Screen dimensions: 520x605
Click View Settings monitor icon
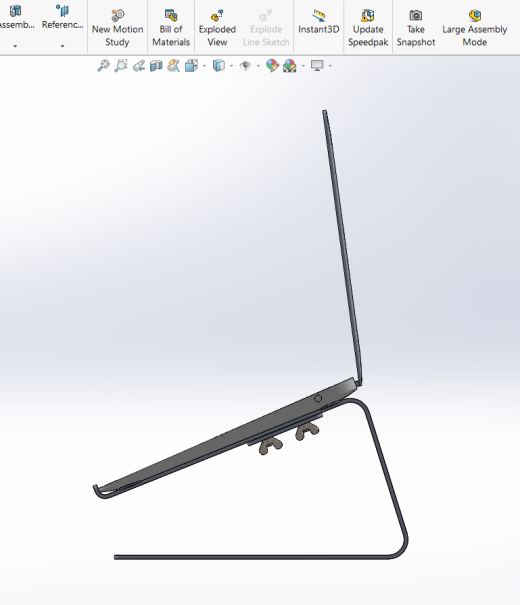[317, 66]
